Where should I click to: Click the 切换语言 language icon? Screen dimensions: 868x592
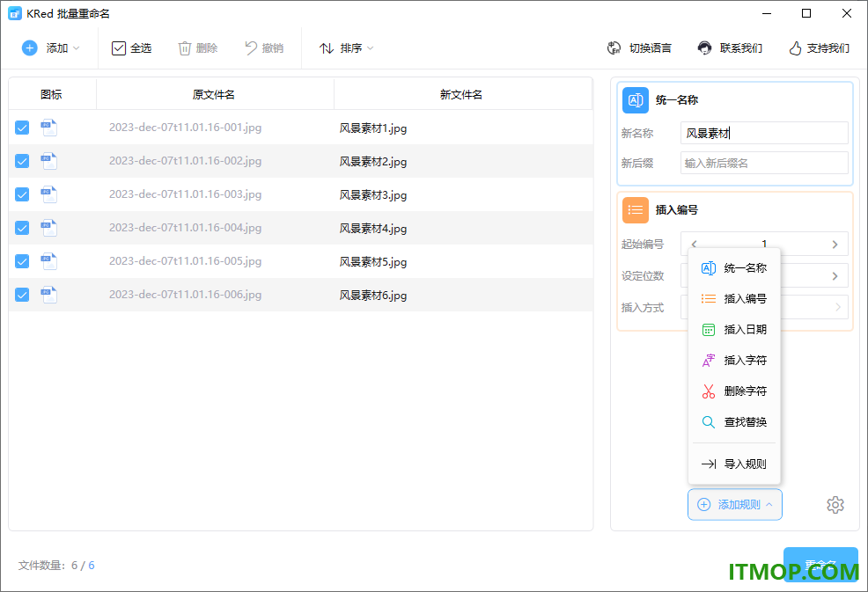[614, 48]
